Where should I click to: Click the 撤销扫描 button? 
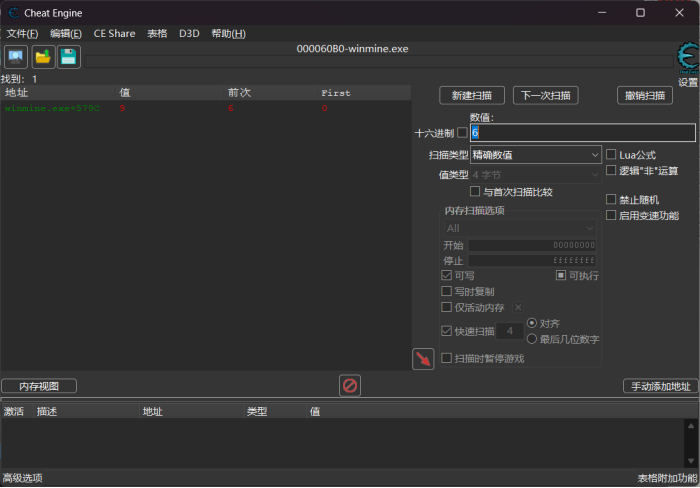[x=645, y=96]
